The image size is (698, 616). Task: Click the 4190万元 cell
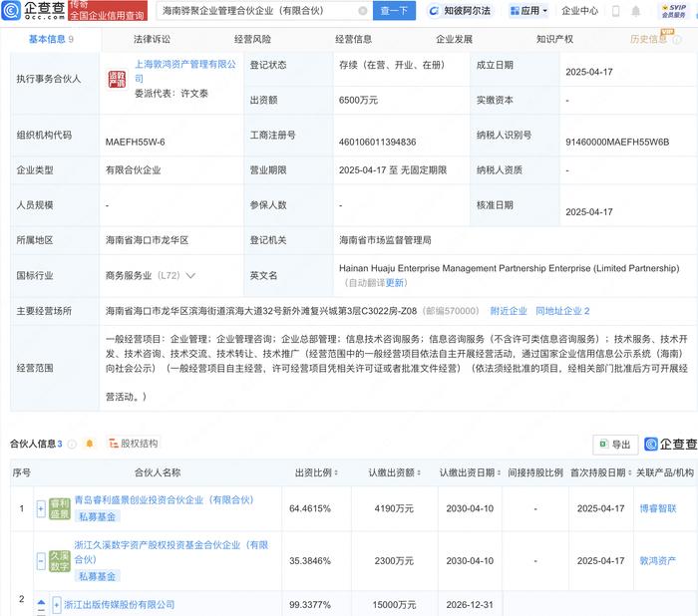coord(394,508)
